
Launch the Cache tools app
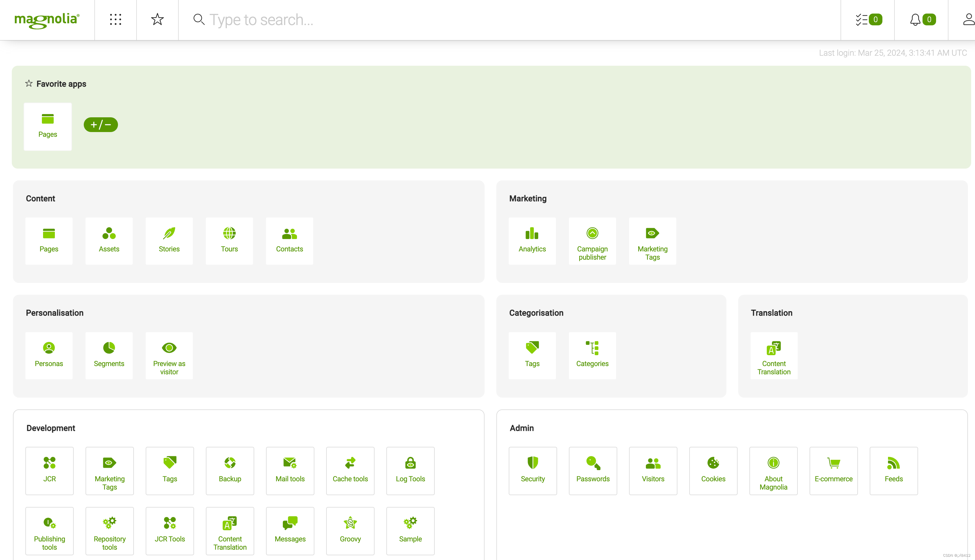pyautogui.click(x=350, y=470)
